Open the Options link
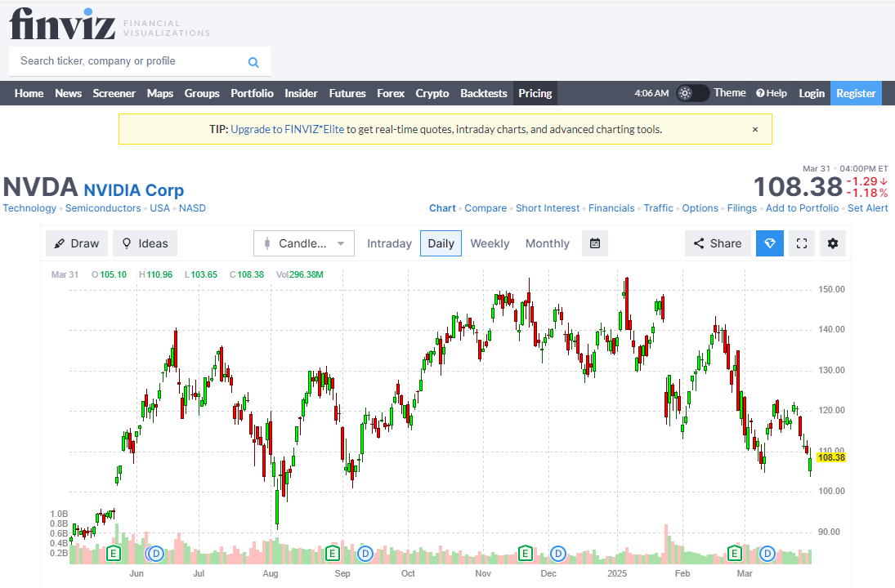The image size is (895, 588). (700, 208)
